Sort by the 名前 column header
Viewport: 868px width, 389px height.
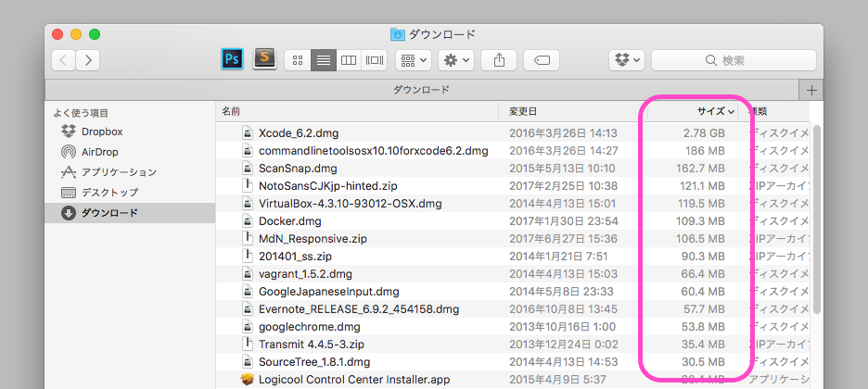(x=357, y=111)
